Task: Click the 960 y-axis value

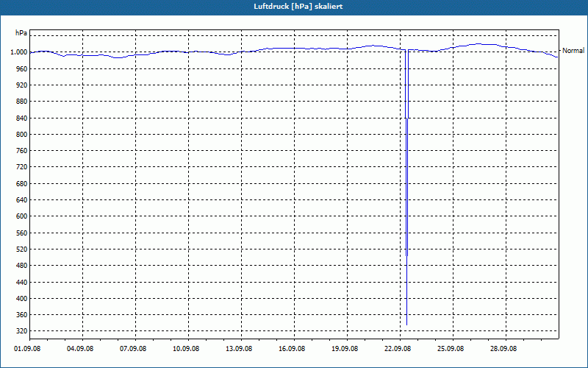Action: (22, 69)
